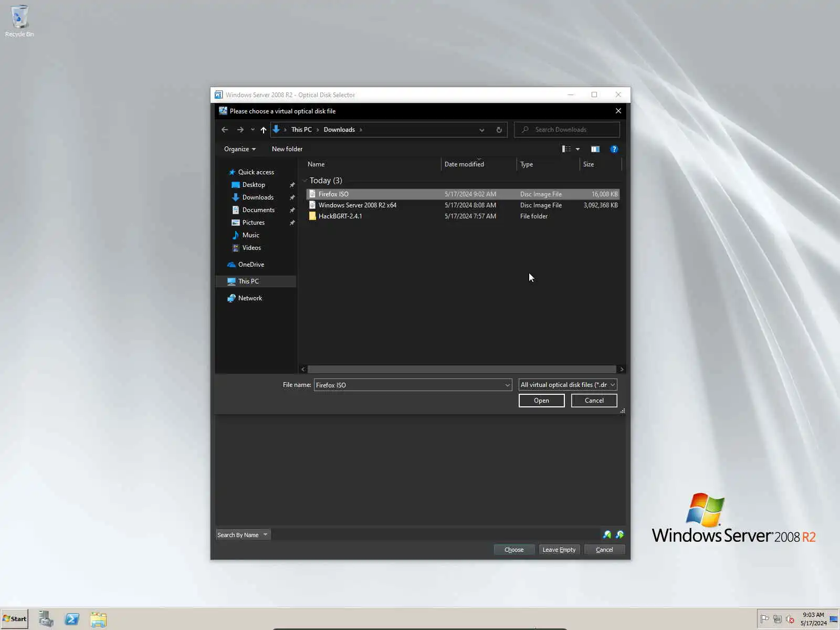
Task: Click the Open button
Action: pyautogui.click(x=541, y=401)
